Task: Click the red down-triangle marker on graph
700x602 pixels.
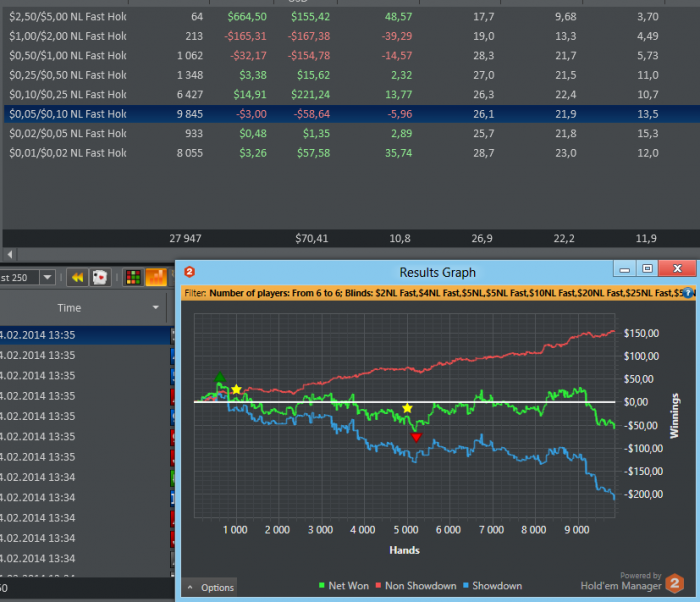Action: coord(416,438)
